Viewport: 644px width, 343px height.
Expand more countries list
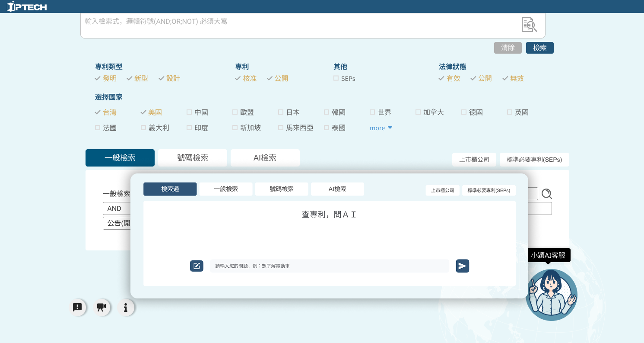click(x=381, y=128)
